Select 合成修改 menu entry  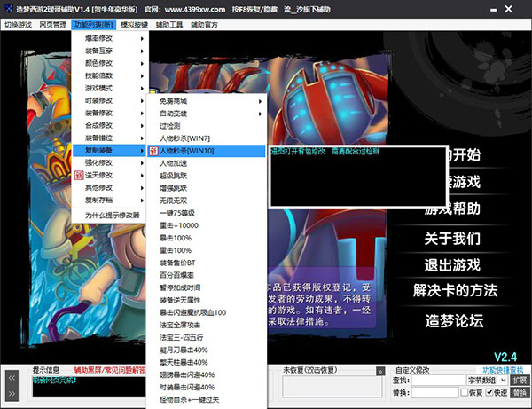click(108, 126)
